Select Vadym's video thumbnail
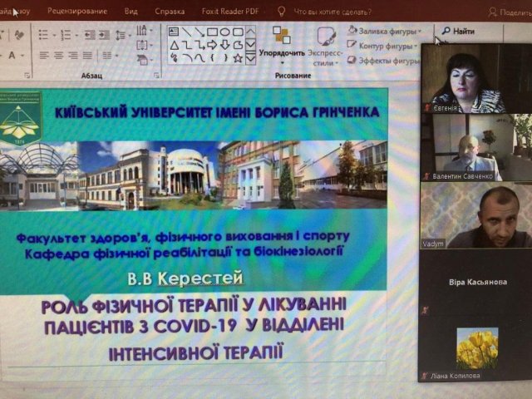The height and width of the screenshot is (399, 532). (475, 215)
